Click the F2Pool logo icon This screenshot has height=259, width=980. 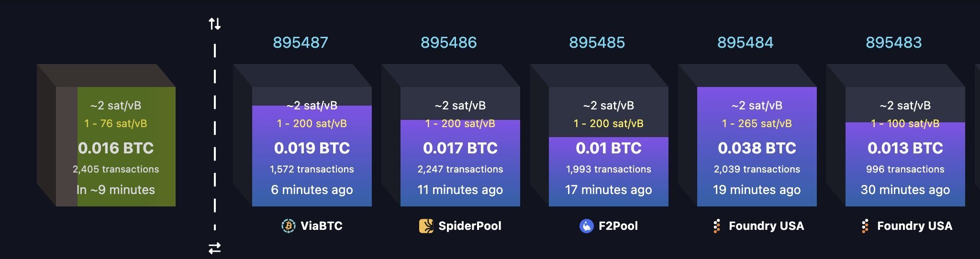tap(586, 226)
